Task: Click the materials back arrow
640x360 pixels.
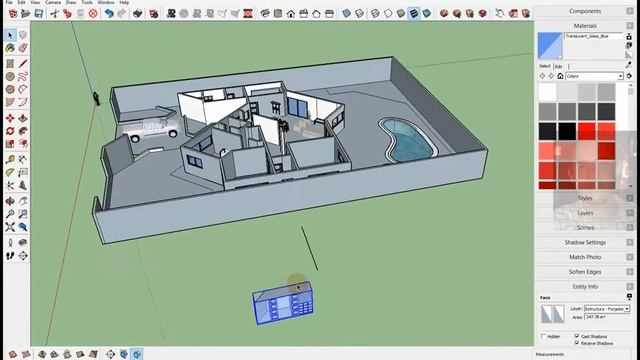Action: (542, 76)
